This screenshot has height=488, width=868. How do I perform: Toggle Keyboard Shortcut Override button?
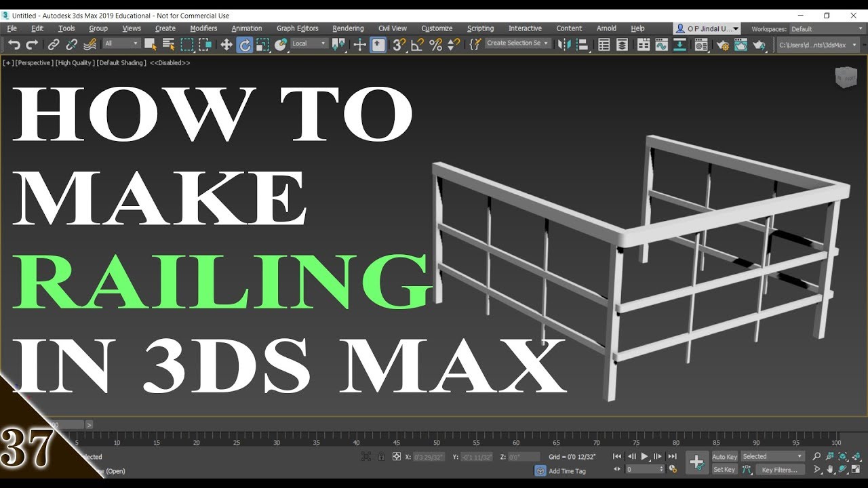point(378,45)
